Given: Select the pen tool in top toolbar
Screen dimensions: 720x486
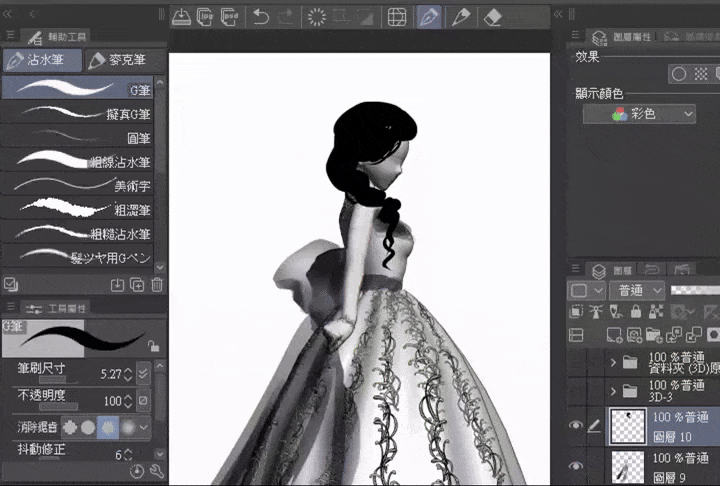Looking at the screenshot, I should [x=429, y=17].
